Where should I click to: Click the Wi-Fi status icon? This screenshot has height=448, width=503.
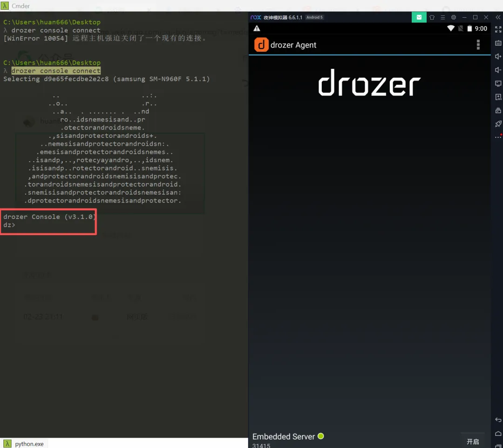tap(451, 28)
